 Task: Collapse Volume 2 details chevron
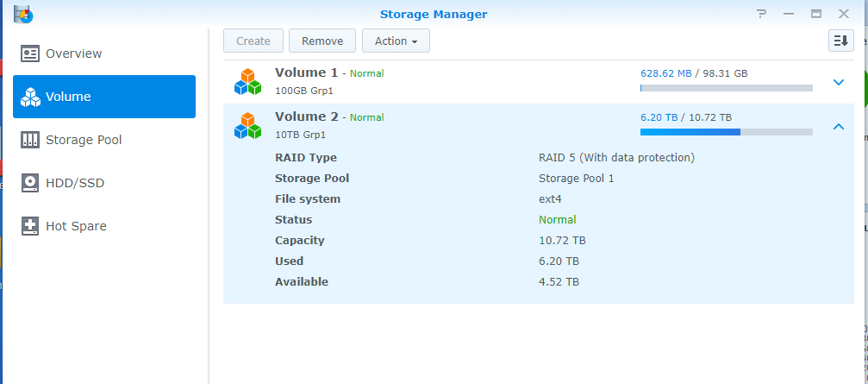pos(839,127)
